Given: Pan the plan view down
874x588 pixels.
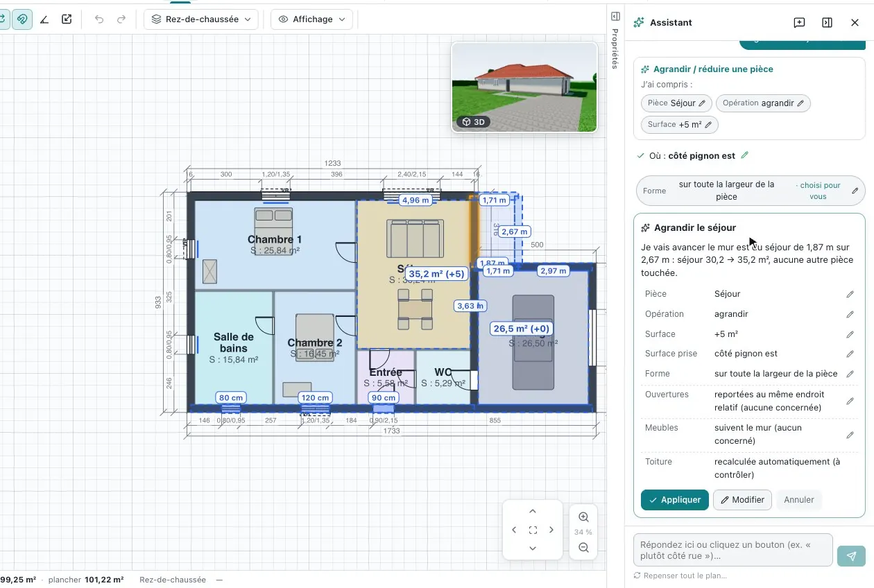Looking at the screenshot, I should click(x=533, y=548).
